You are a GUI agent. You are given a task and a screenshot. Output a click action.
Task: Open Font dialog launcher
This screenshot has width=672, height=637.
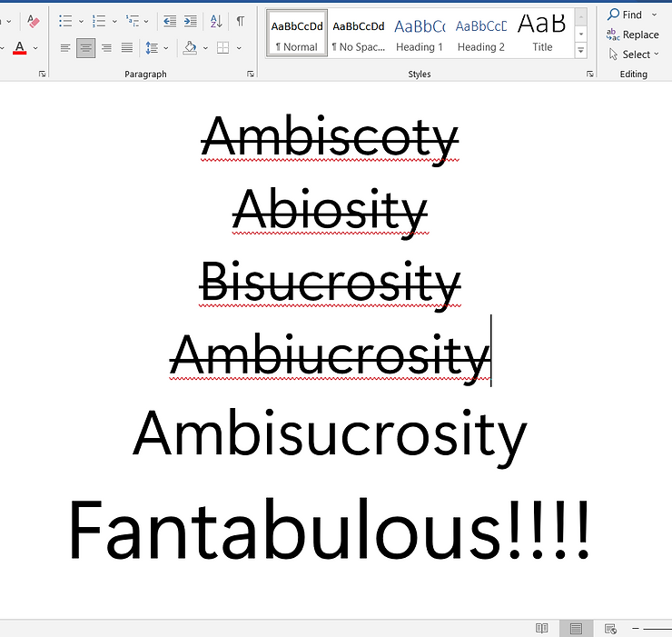click(x=42, y=75)
